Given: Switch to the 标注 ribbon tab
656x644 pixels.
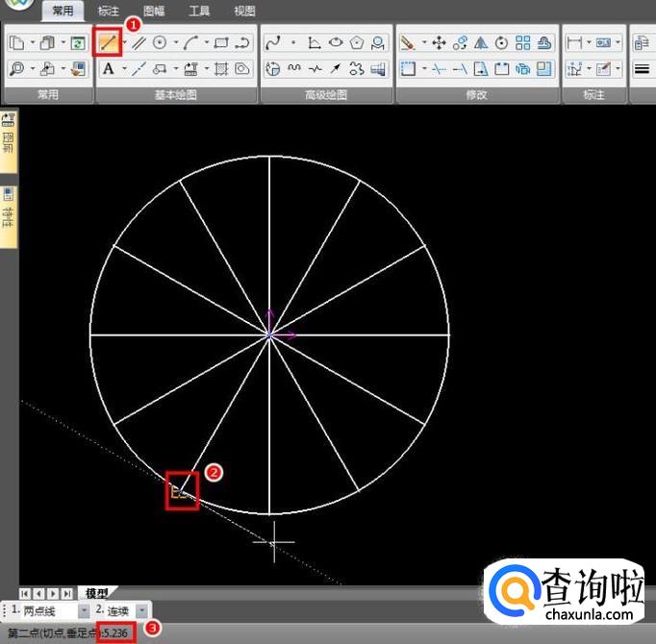Looking at the screenshot, I should pyautogui.click(x=109, y=12).
